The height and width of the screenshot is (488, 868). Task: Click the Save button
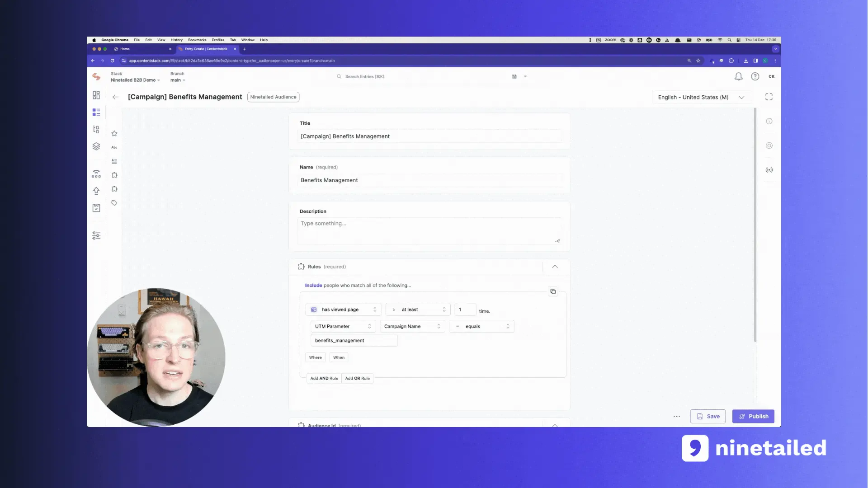click(708, 416)
